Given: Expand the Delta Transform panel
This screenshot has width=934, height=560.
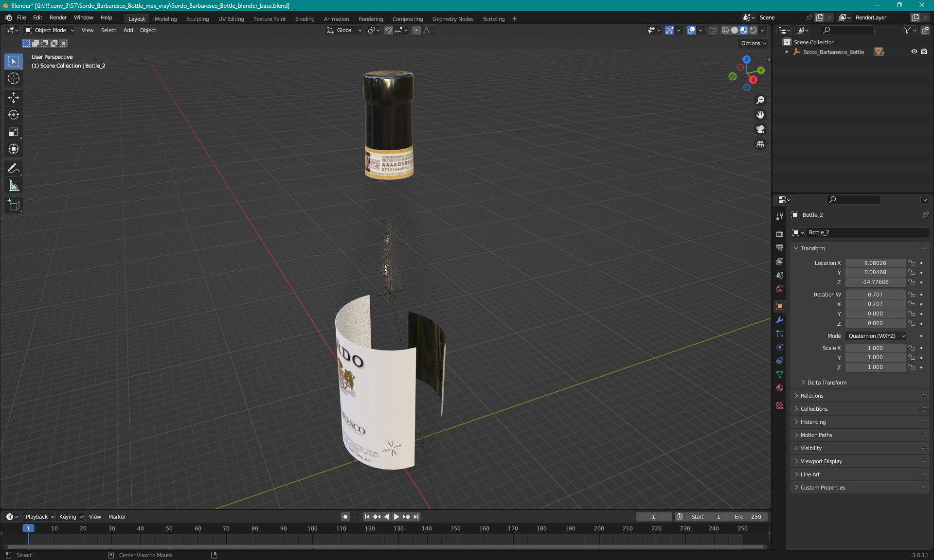Looking at the screenshot, I should [x=827, y=383].
